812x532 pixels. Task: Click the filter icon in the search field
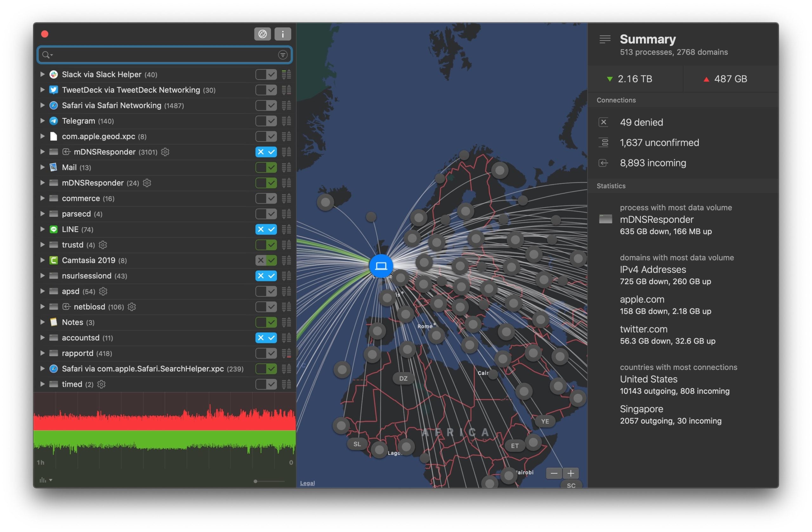click(283, 55)
